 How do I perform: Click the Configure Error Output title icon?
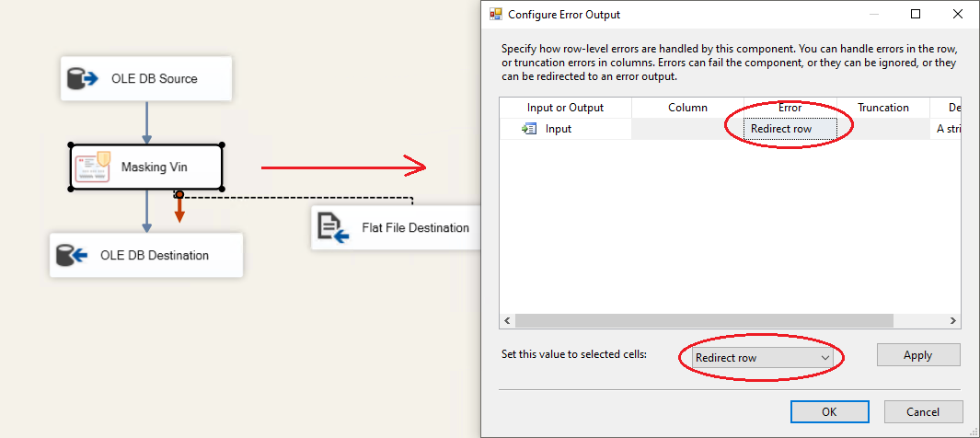496,14
